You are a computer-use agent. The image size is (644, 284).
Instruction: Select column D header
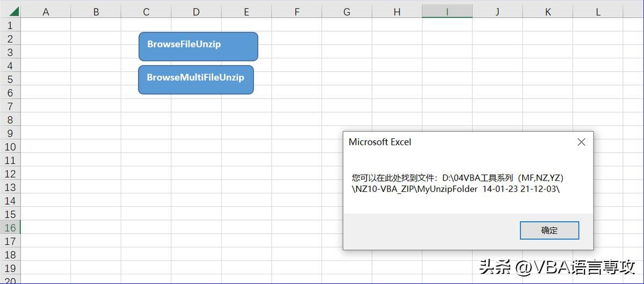click(196, 12)
